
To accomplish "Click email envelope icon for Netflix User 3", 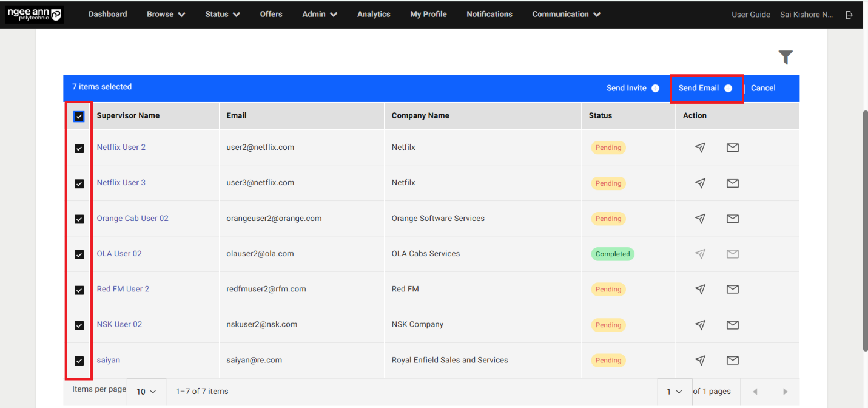I will [x=732, y=183].
